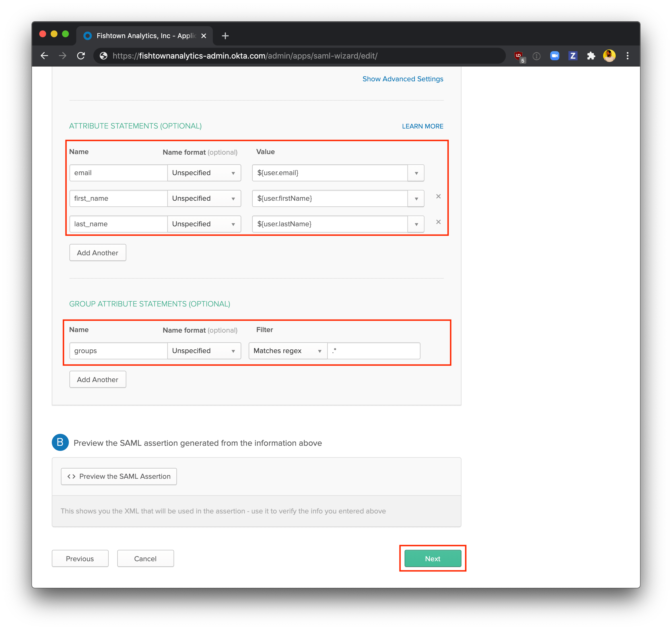This screenshot has width=672, height=630.
Task: Open the browser profile avatar
Action: coord(609,56)
